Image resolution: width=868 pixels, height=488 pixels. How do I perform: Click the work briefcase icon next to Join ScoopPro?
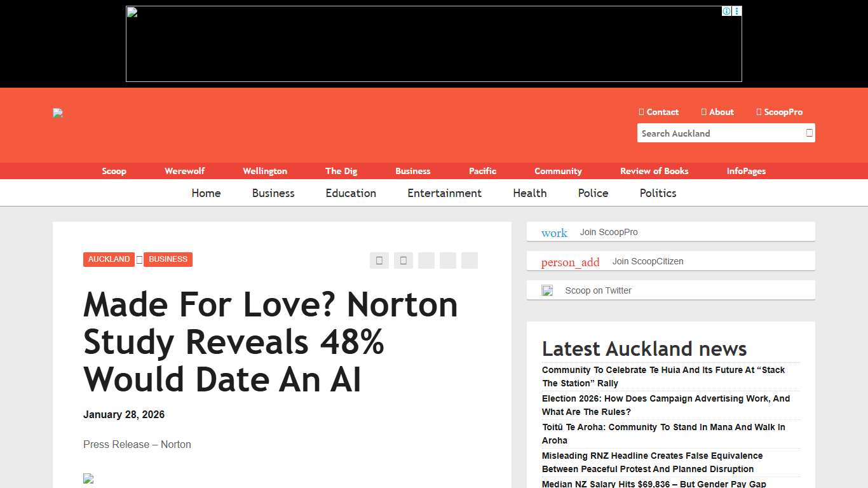553,232
